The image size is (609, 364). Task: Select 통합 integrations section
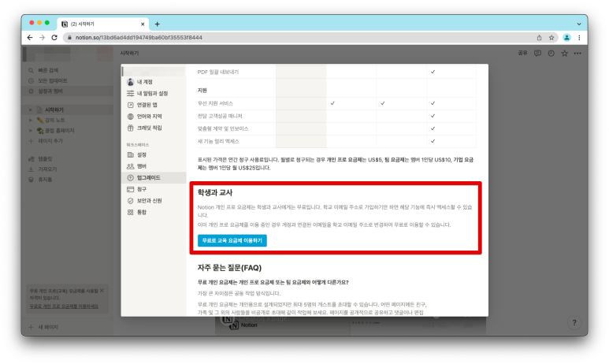click(x=142, y=212)
